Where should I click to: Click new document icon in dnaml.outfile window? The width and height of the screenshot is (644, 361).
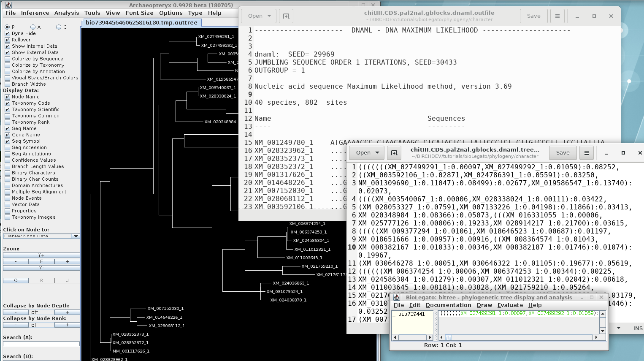[x=286, y=16]
